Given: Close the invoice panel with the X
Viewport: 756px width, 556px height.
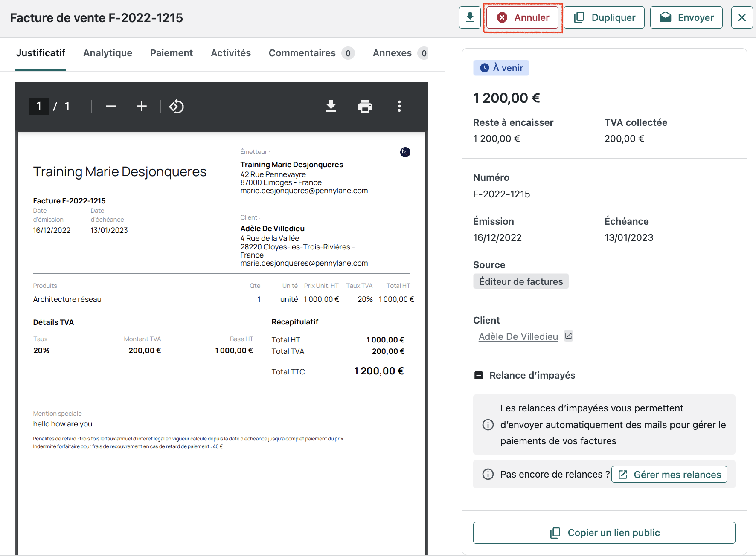Looking at the screenshot, I should pyautogui.click(x=742, y=17).
